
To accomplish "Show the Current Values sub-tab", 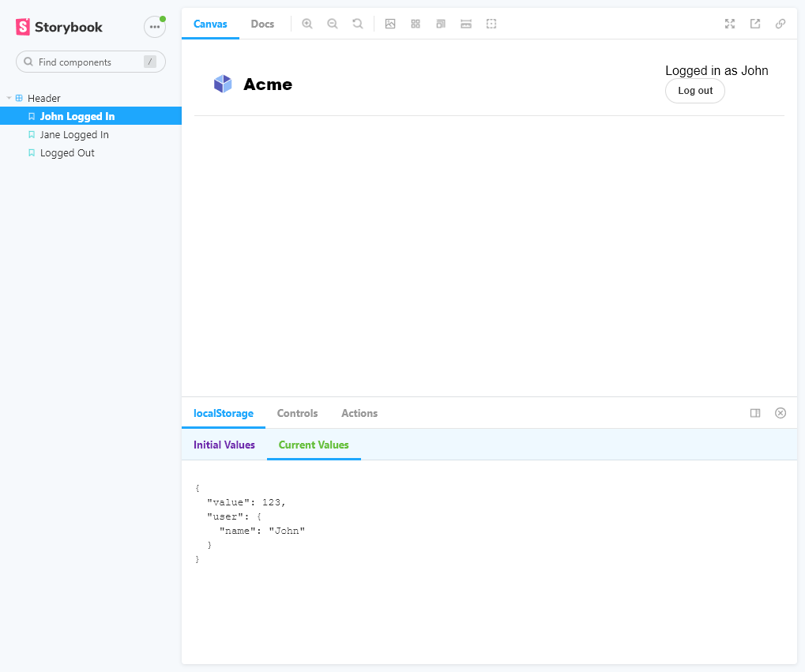I will (x=314, y=445).
